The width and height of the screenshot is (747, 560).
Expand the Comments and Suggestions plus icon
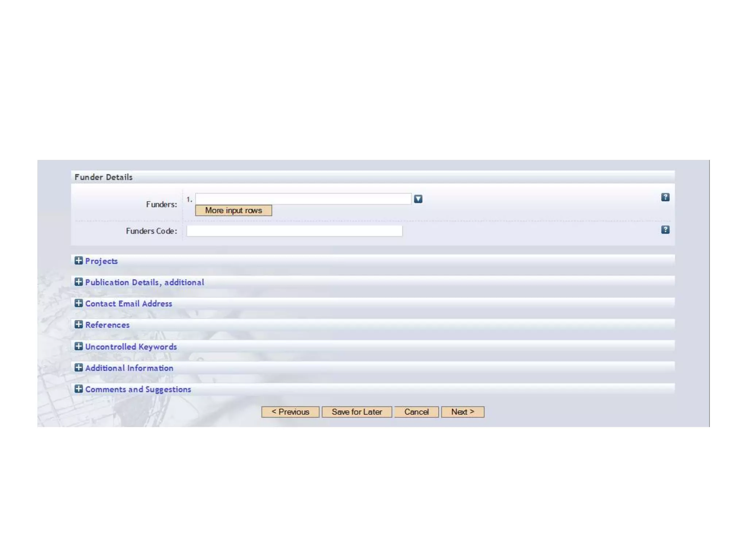point(78,389)
